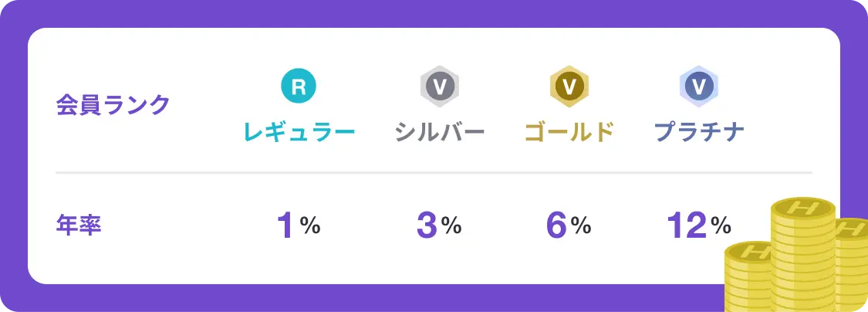Select the ゴールド rank label

[x=569, y=133]
